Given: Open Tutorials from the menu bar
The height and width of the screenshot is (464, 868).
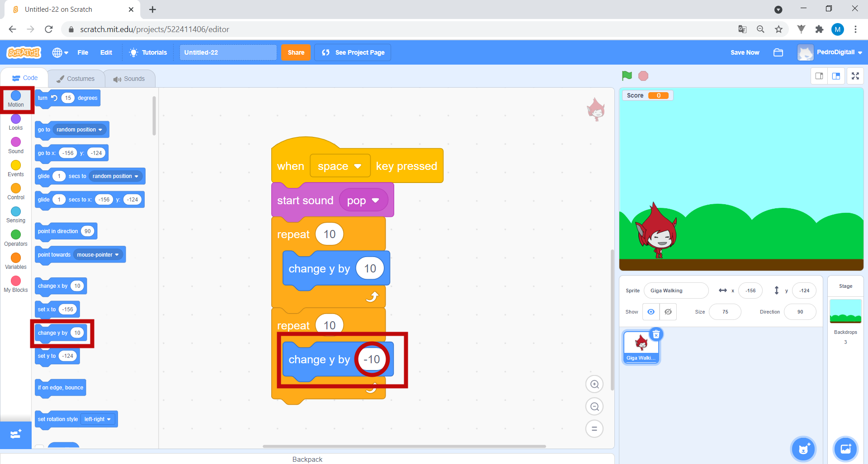Looking at the screenshot, I should coord(148,52).
